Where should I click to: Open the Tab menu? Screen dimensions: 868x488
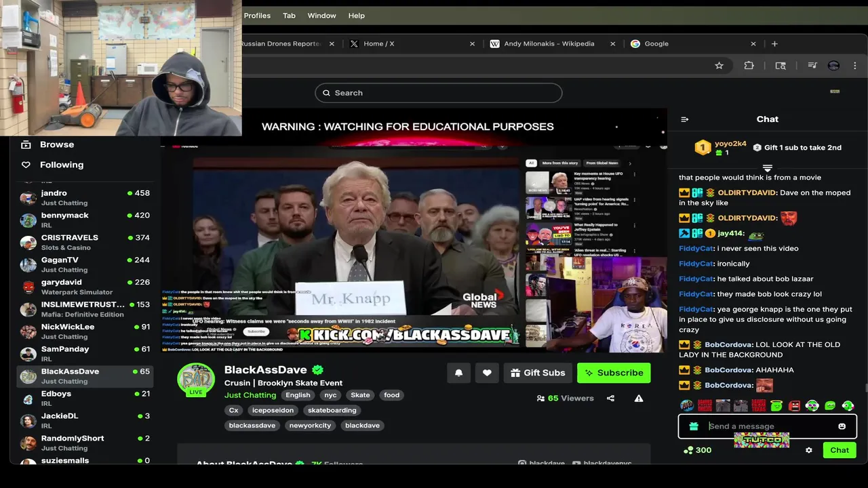(289, 16)
